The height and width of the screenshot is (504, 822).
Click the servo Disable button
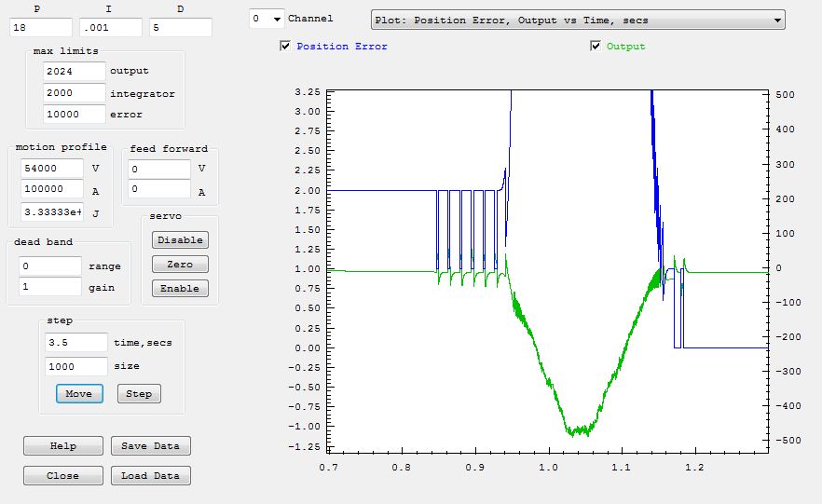tap(180, 240)
